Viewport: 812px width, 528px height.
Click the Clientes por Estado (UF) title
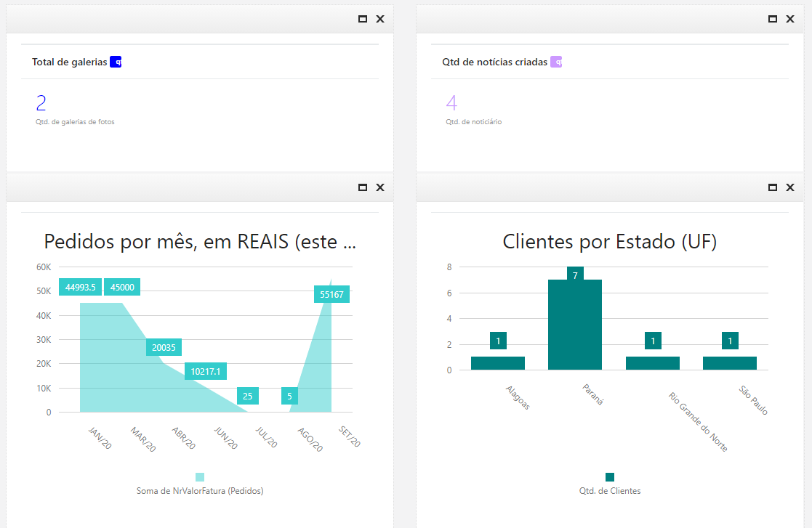click(610, 240)
